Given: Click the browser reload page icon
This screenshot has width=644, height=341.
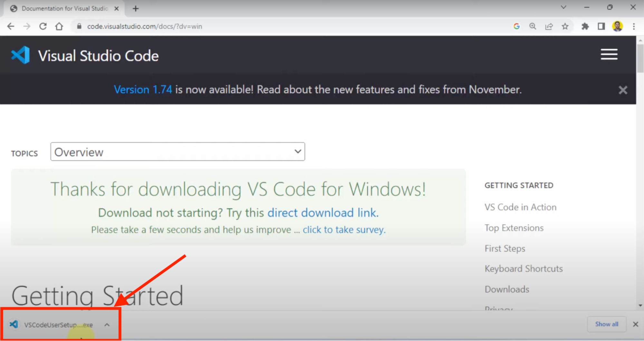Looking at the screenshot, I should pyautogui.click(x=43, y=26).
